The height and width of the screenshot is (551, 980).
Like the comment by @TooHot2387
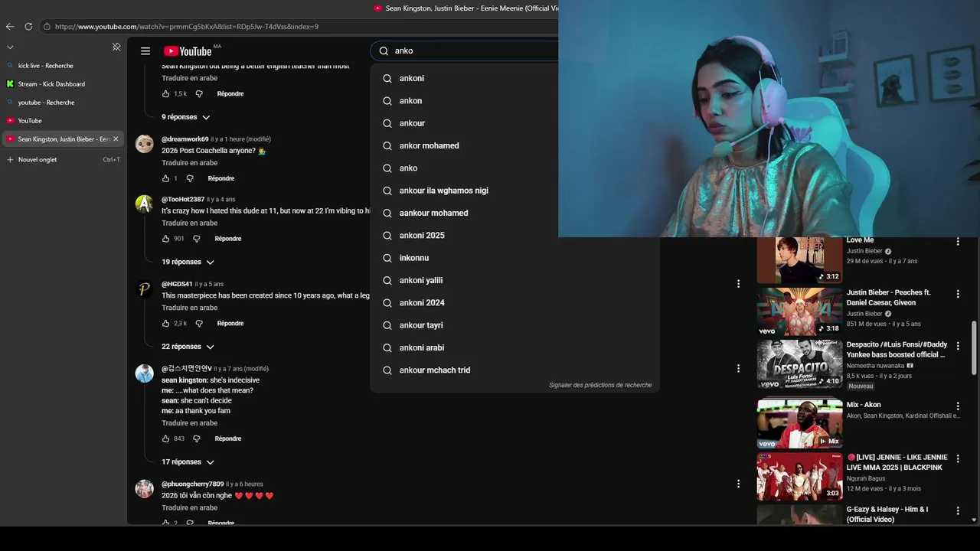tap(165, 239)
